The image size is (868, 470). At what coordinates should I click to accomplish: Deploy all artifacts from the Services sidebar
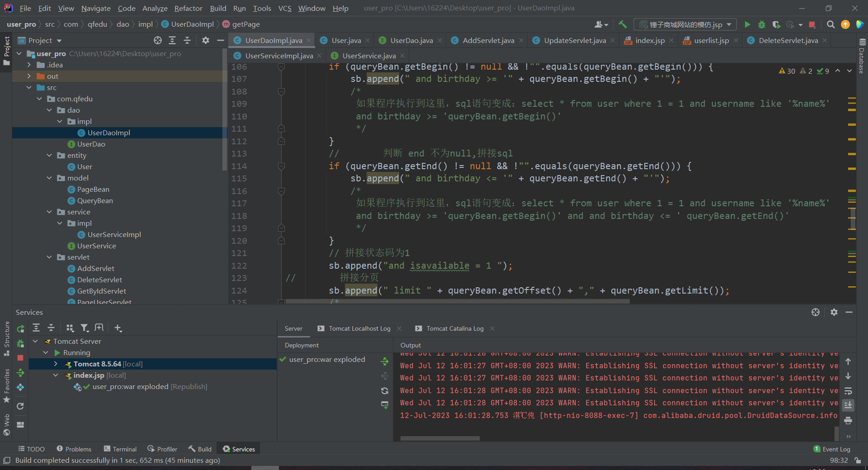(20, 373)
